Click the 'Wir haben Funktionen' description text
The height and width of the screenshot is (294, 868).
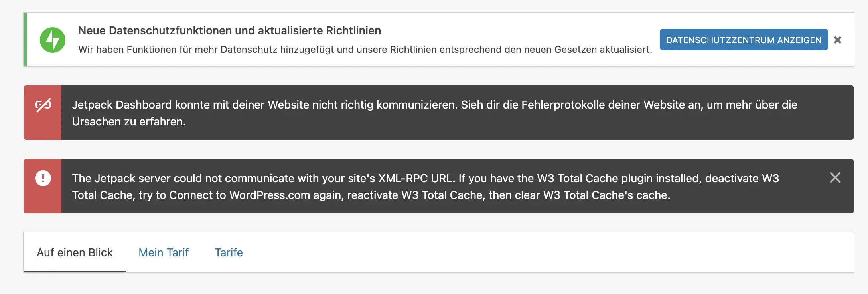[x=365, y=50]
